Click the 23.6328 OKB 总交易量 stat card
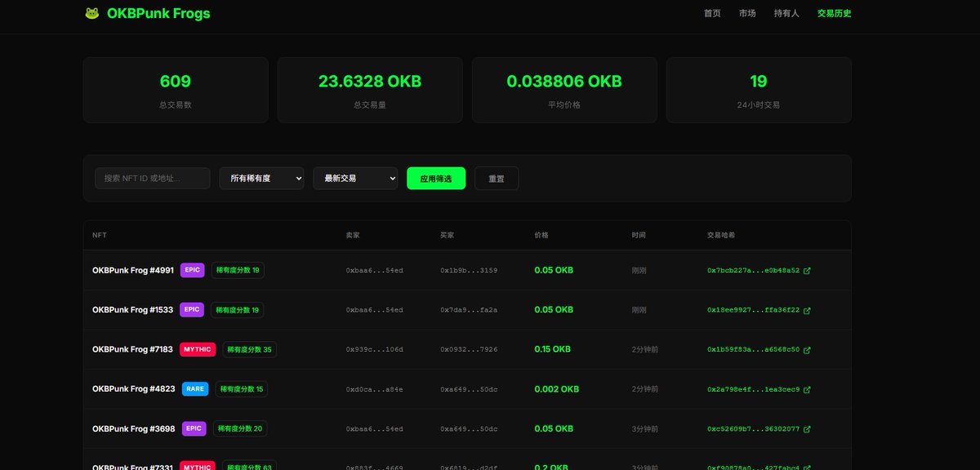Viewport: 980px width, 470px height. [x=370, y=90]
